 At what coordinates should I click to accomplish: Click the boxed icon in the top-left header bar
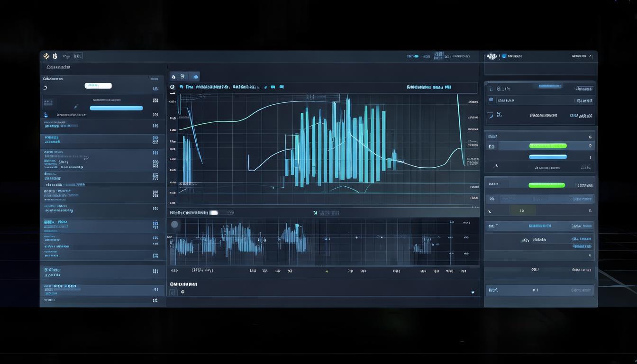pyautogui.click(x=78, y=56)
